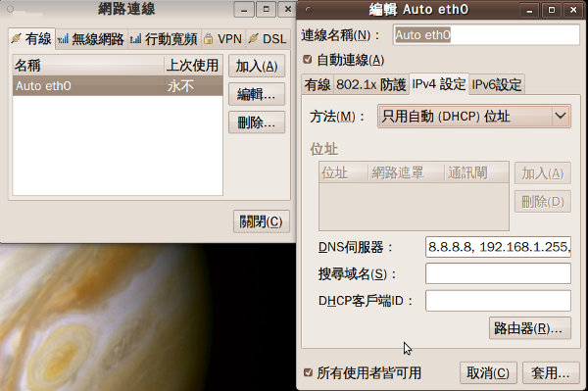The width and height of the screenshot is (588, 391).
Task: Switch to the 802.1x 防護 tab
Action: coord(370,84)
